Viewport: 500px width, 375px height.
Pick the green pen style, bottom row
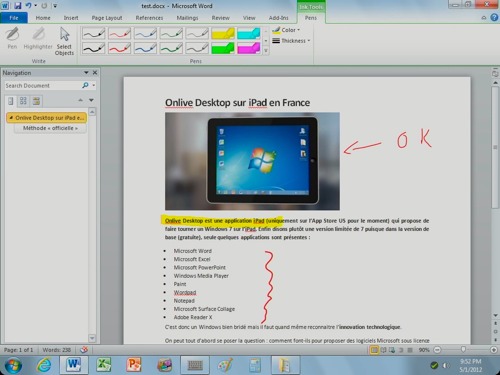coord(171,48)
